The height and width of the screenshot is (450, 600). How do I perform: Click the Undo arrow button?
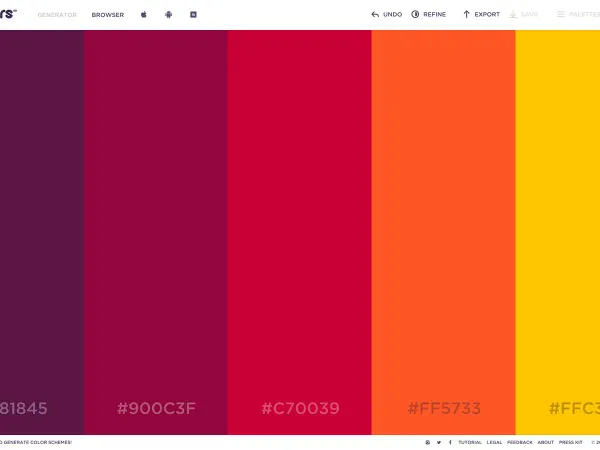tap(386, 15)
